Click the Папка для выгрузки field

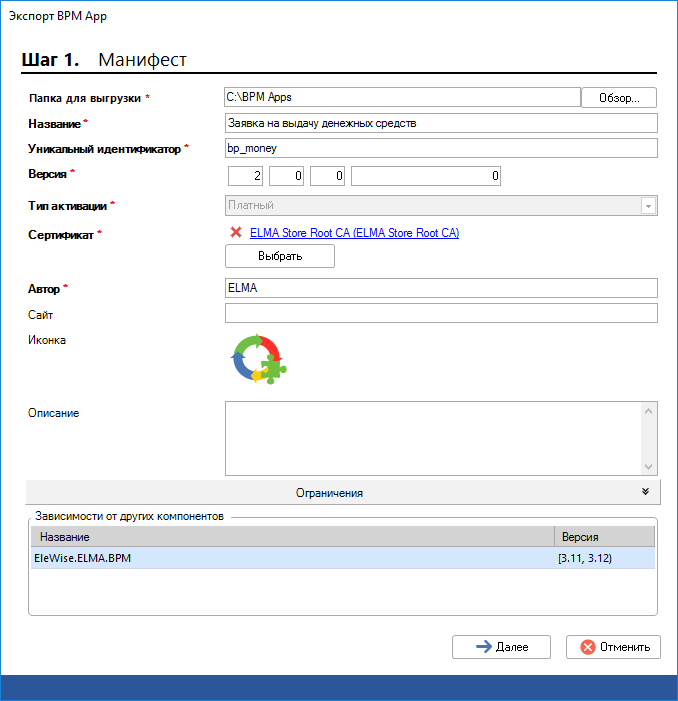402,97
